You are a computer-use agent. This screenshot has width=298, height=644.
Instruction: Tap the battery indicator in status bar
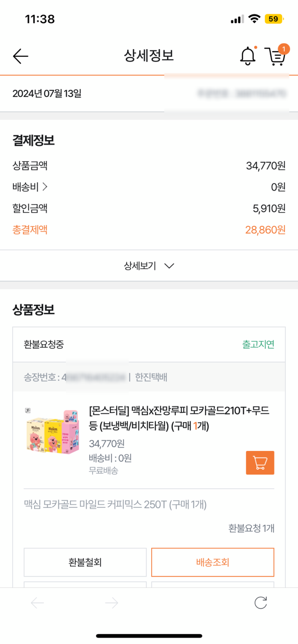[274, 19]
